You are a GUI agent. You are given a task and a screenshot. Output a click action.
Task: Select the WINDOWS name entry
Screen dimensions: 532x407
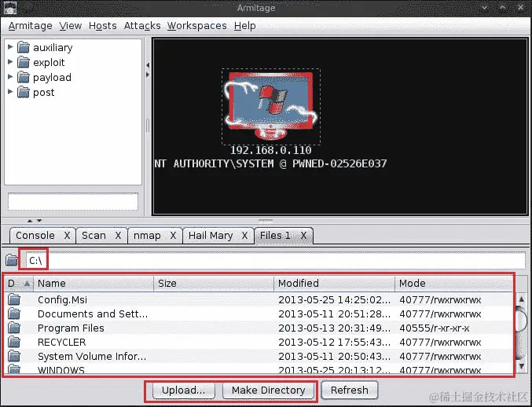(x=61, y=370)
